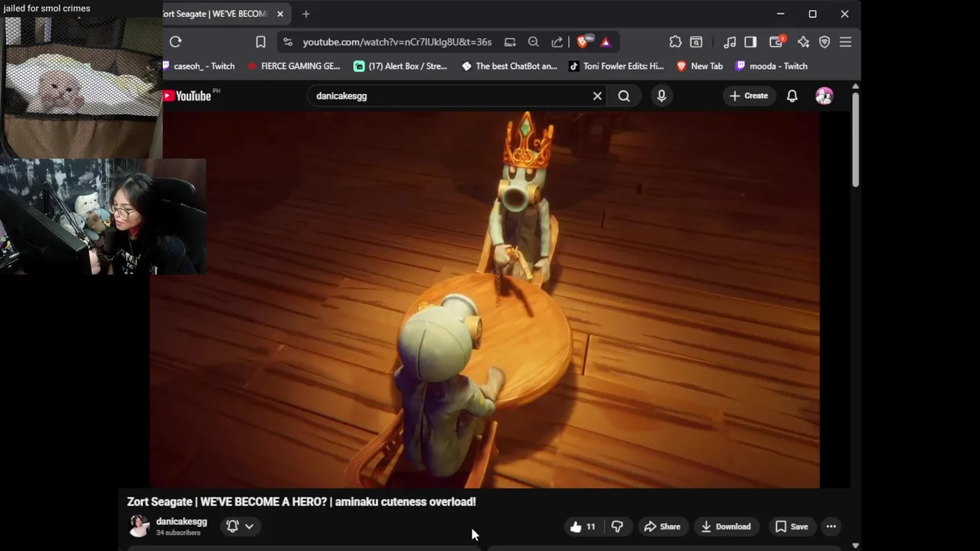Click the video title text
The image size is (980, 551).
pyautogui.click(x=302, y=502)
